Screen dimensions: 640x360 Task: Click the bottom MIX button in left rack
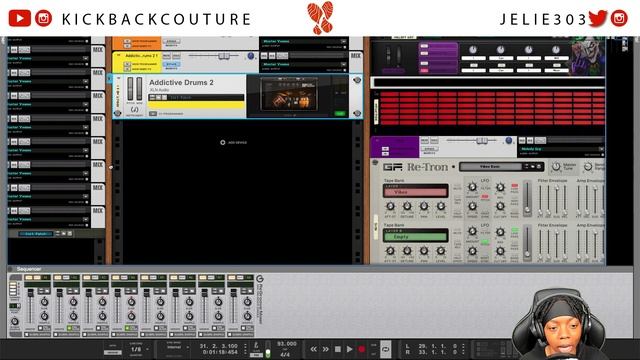tap(98, 211)
